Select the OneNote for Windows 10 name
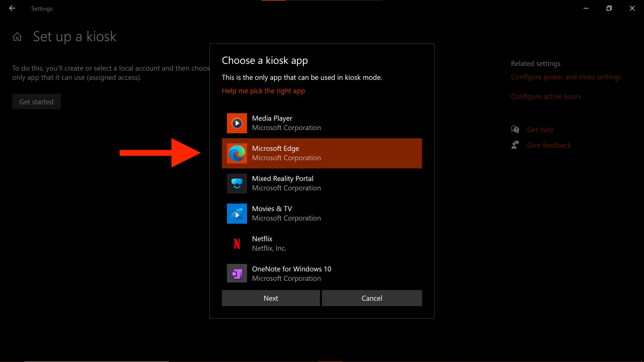 click(x=292, y=269)
